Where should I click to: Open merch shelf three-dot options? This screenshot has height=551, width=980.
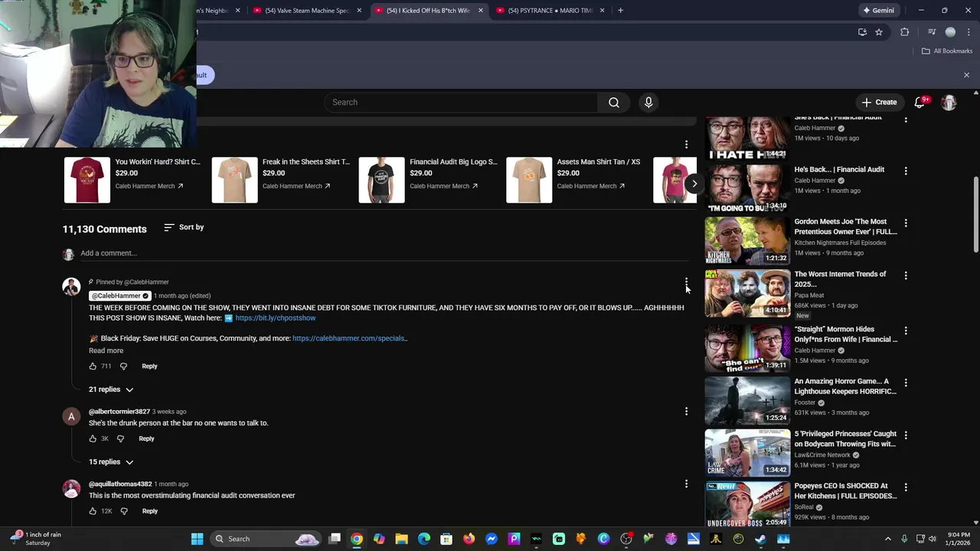686,145
